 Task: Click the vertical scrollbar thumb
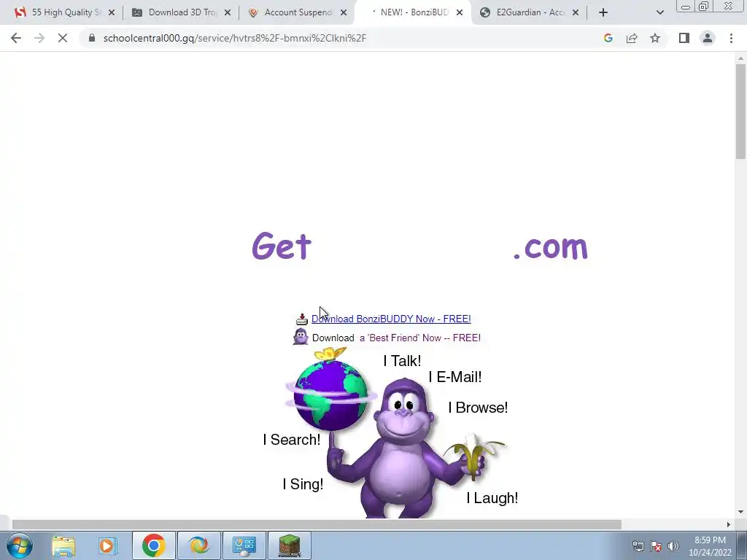740,112
